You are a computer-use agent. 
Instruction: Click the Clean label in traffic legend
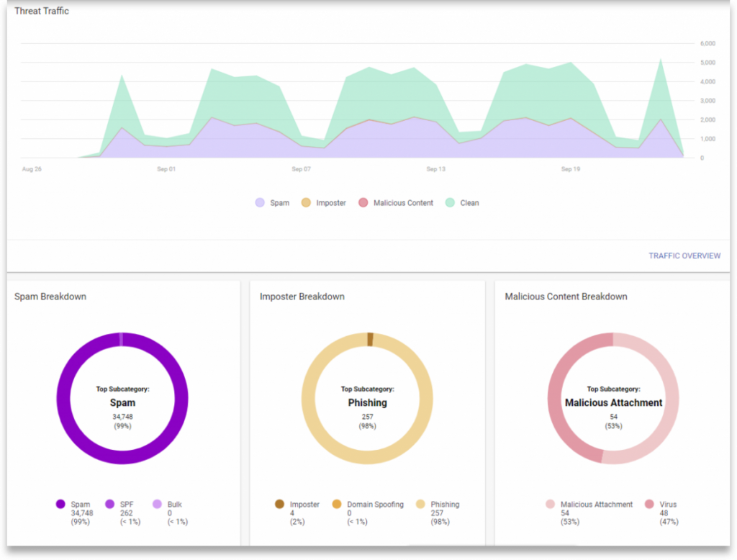pos(469,203)
